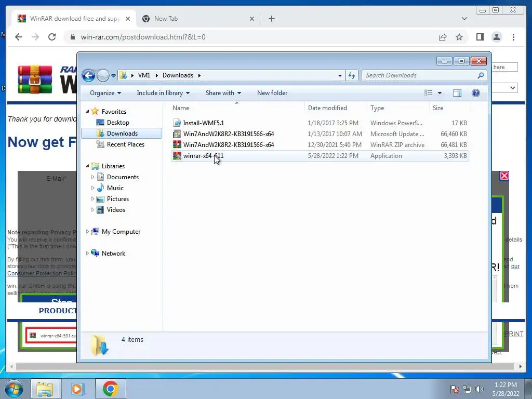Click the winrar-x64-611 file icon
The height and width of the screenshot is (399, 532).
click(177, 156)
